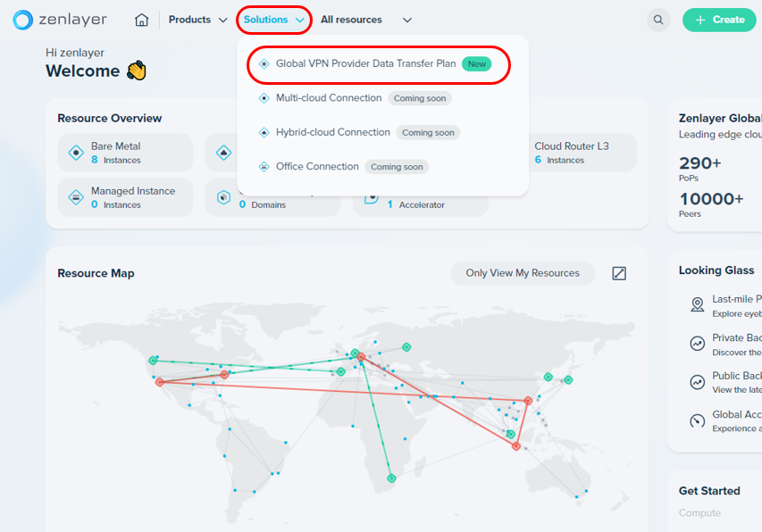Click the Hybrid-cloud Connection icon
The image size is (762, 532).
(x=264, y=132)
